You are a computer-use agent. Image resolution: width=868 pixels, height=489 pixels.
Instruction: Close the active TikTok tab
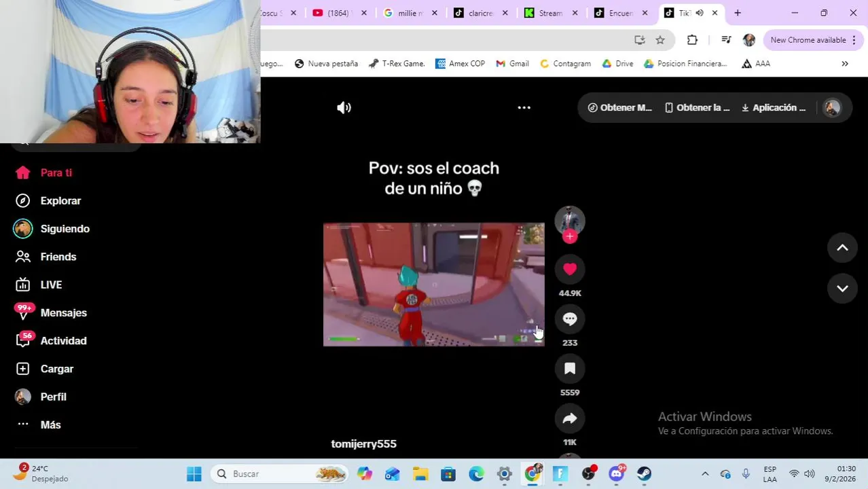click(715, 13)
